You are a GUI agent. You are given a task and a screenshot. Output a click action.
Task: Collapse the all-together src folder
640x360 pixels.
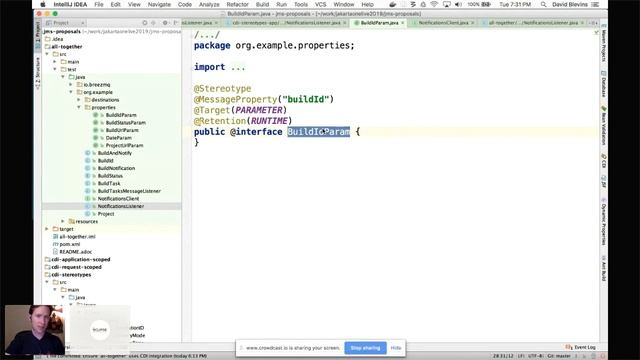(47, 54)
